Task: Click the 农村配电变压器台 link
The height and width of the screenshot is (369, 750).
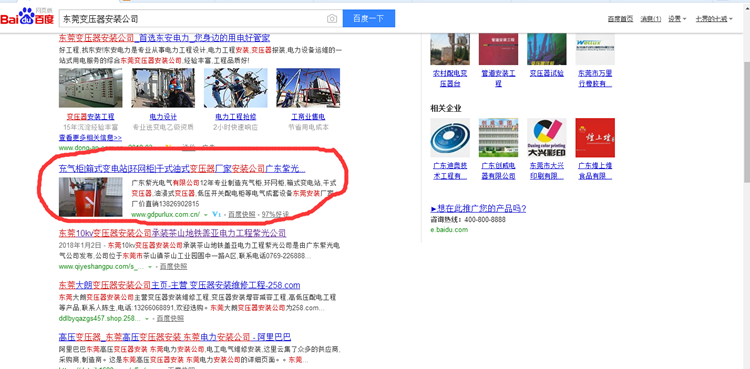Action: point(450,78)
